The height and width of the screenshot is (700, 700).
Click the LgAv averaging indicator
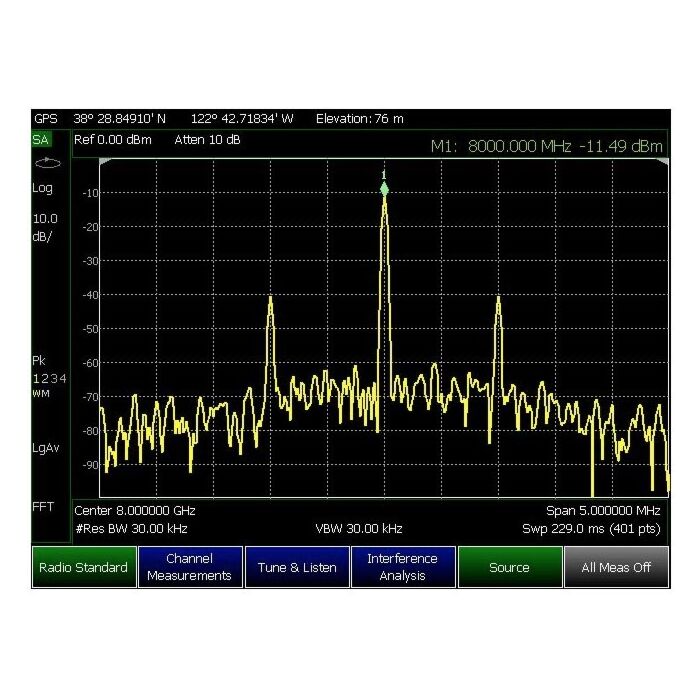(x=46, y=447)
